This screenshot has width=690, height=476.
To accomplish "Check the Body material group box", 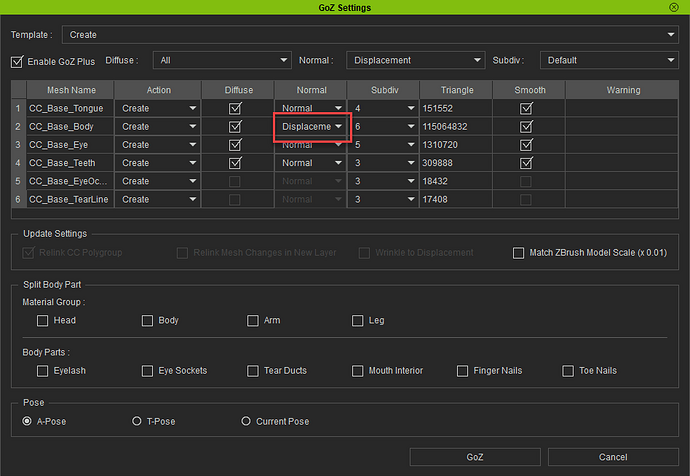I will coord(147,320).
